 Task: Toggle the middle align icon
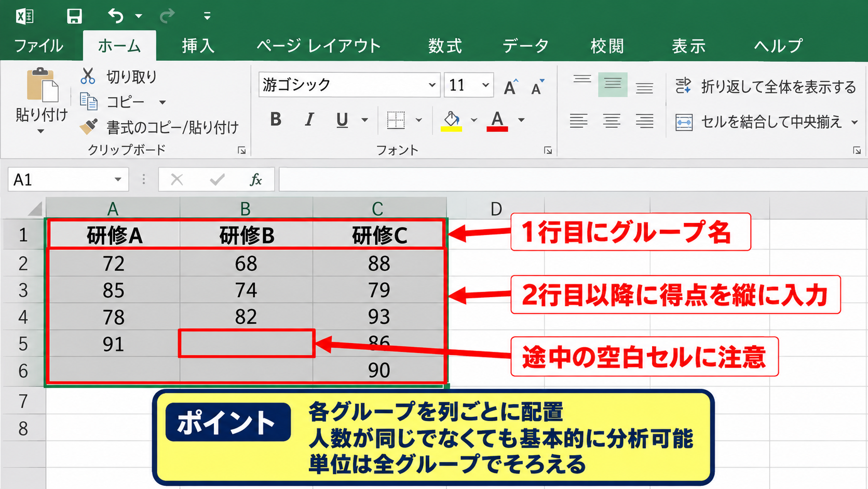click(x=613, y=84)
